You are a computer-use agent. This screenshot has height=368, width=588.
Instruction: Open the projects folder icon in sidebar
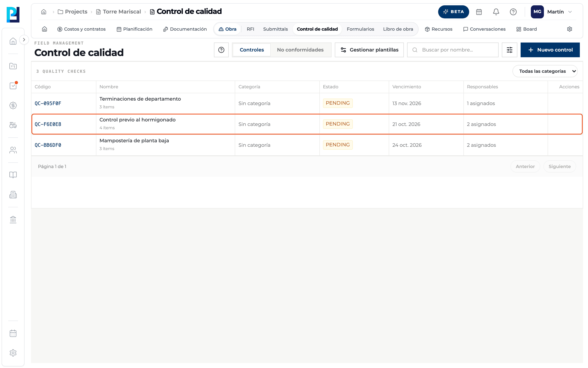pos(13,66)
